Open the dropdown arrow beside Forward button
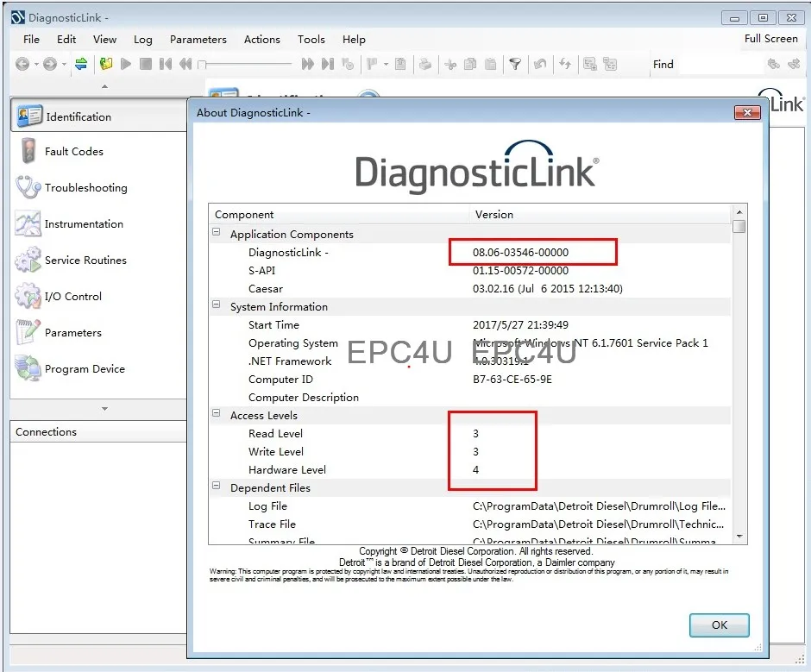 pos(64,64)
